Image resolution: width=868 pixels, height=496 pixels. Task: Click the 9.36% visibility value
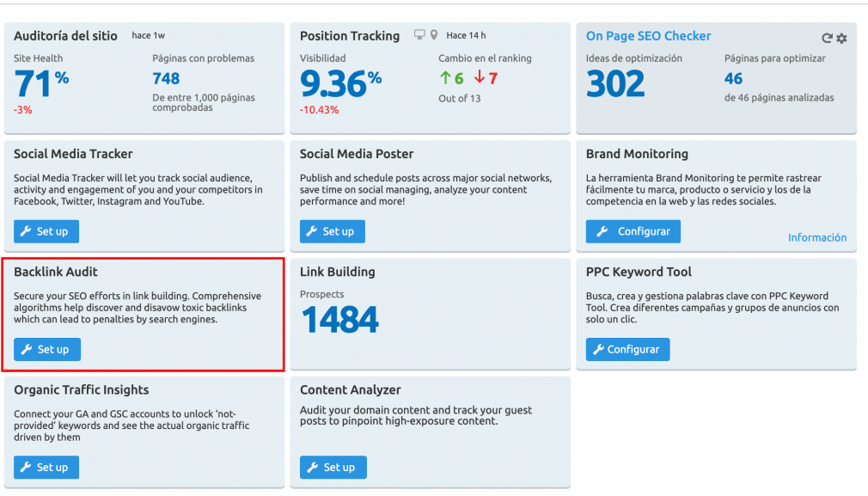341,83
